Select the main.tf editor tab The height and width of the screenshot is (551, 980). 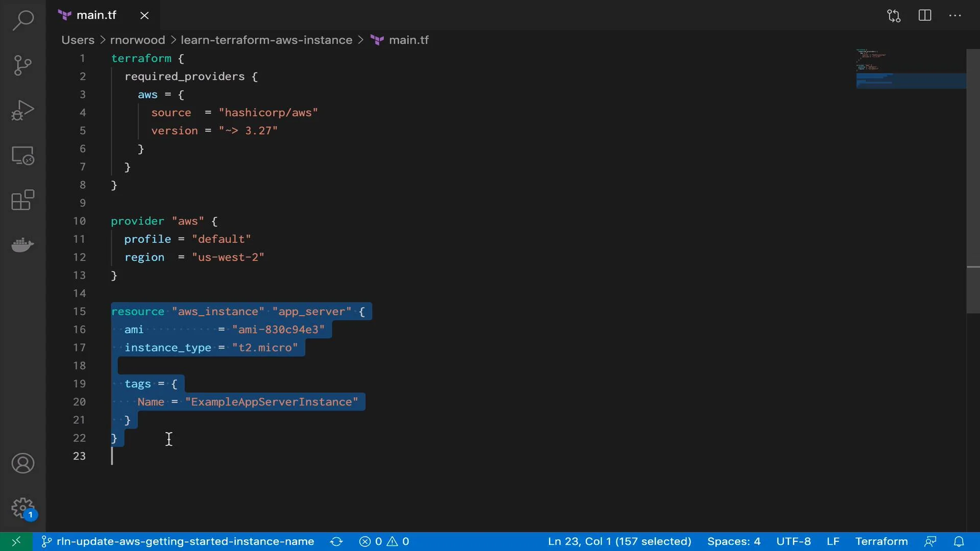pyautogui.click(x=103, y=15)
